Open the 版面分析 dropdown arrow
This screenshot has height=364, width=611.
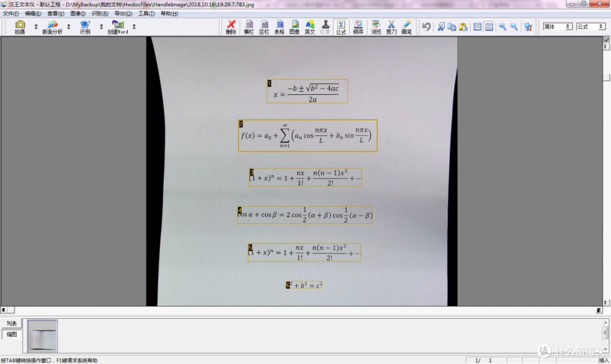(x=68, y=27)
